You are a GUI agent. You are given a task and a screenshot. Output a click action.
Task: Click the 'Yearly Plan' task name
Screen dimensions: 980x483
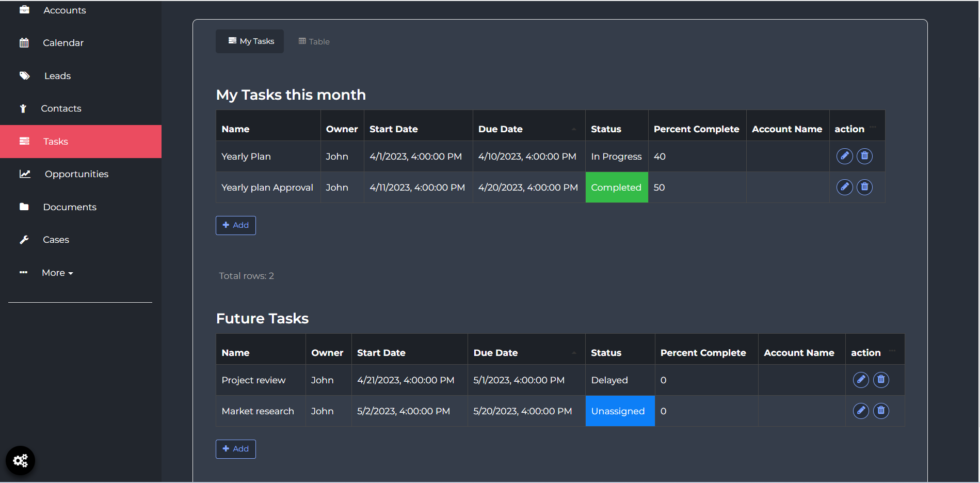(x=246, y=157)
